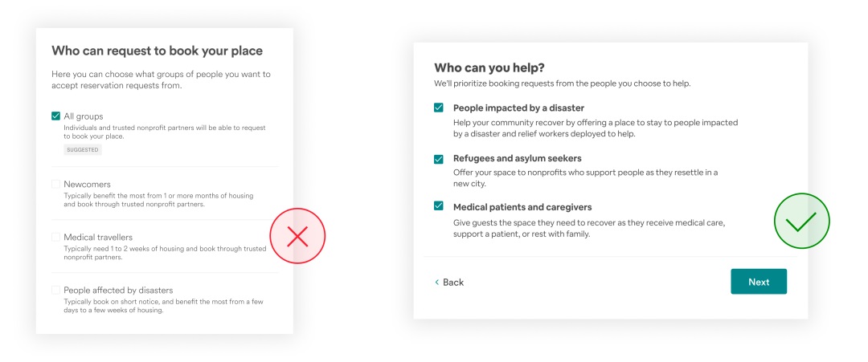The height and width of the screenshot is (362, 868).
Task: Click the Medical travellers label
Action: tap(98, 237)
